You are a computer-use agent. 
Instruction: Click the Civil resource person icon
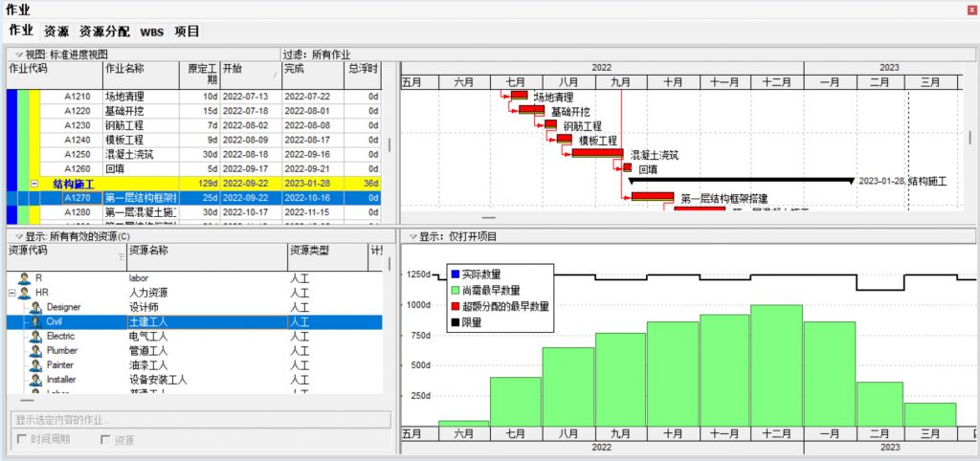tap(35, 321)
